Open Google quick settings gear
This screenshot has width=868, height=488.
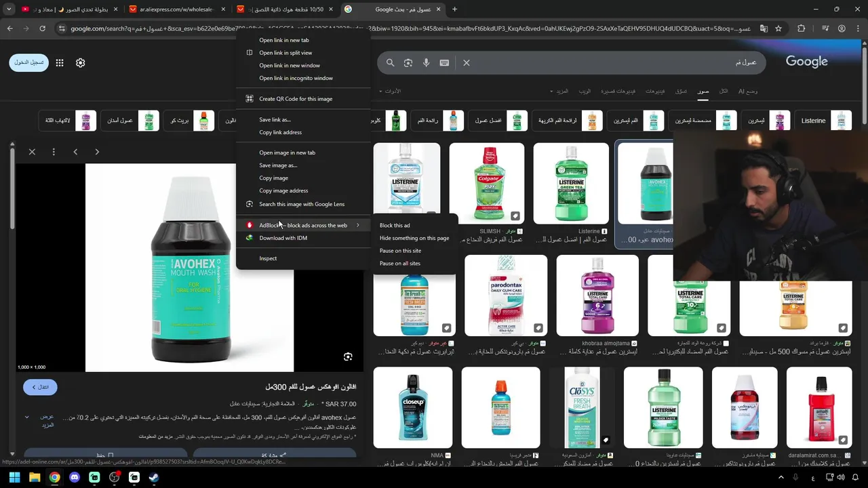(81, 62)
